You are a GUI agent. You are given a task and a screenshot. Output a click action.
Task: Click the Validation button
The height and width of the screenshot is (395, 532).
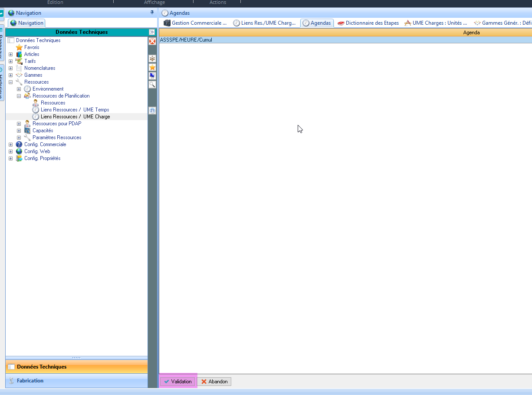[177, 382]
